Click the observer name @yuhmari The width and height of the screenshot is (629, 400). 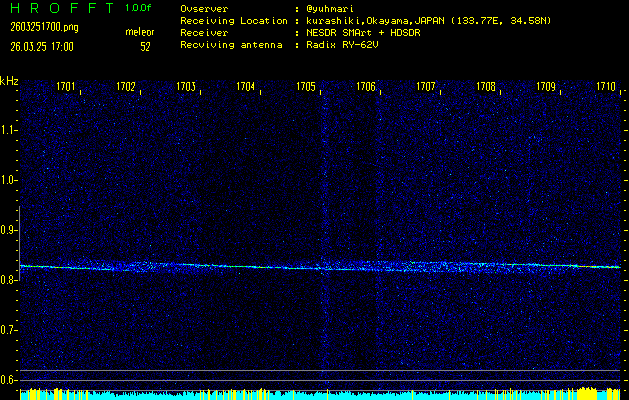point(330,9)
